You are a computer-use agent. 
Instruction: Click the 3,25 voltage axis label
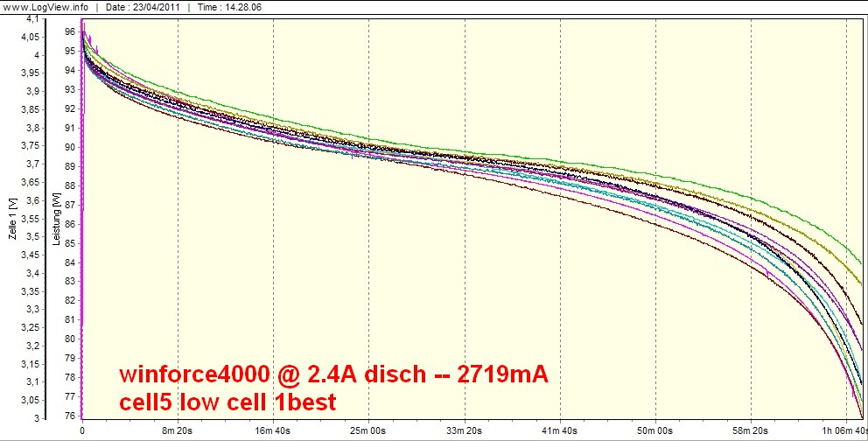(31, 327)
